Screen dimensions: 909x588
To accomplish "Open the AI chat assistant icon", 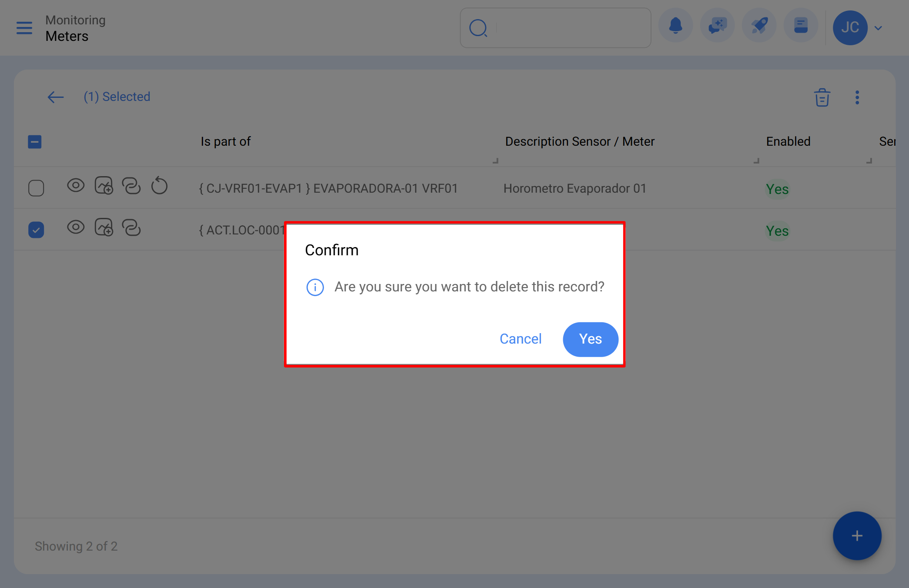I will click(717, 26).
